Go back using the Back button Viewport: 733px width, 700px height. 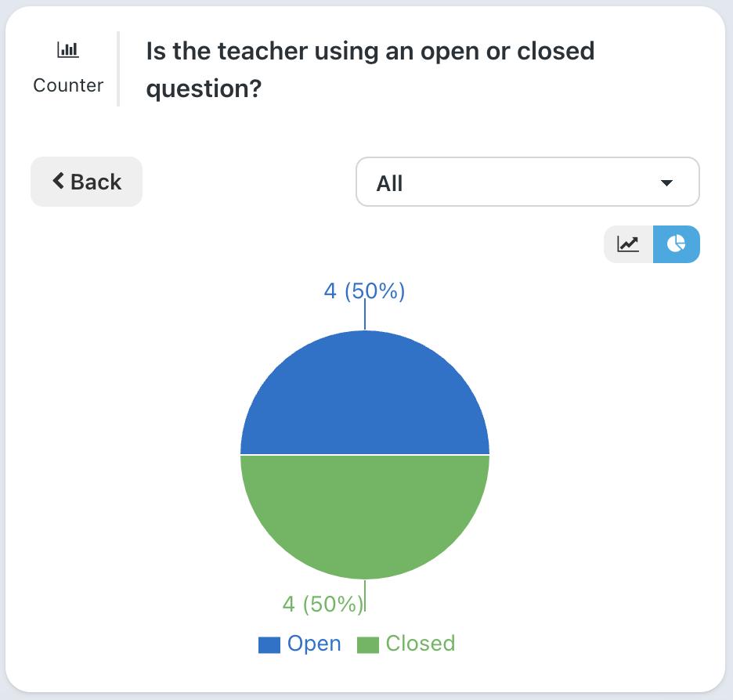click(x=86, y=182)
